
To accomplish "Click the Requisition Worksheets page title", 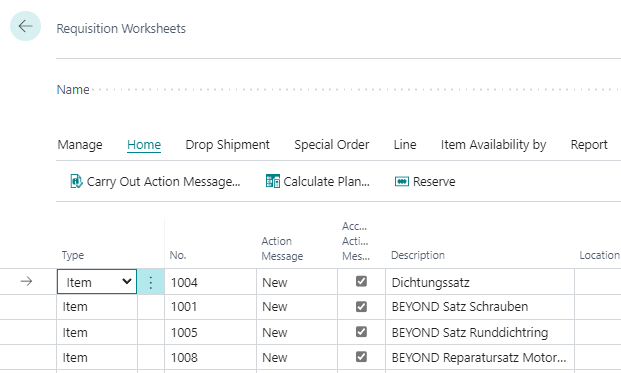I will (121, 29).
